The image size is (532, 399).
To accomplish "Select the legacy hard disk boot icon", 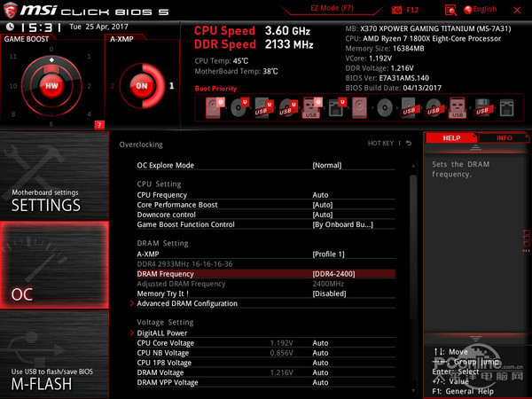I will click(359, 107).
